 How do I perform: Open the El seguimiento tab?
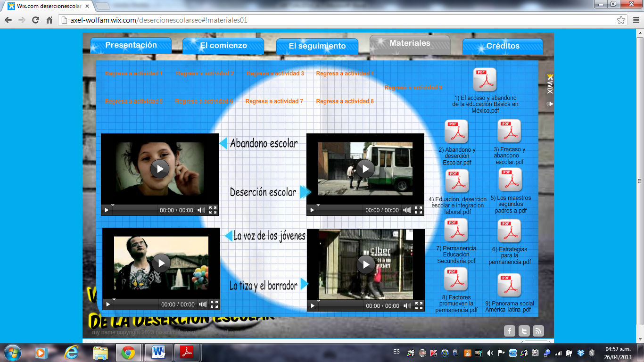317,46
